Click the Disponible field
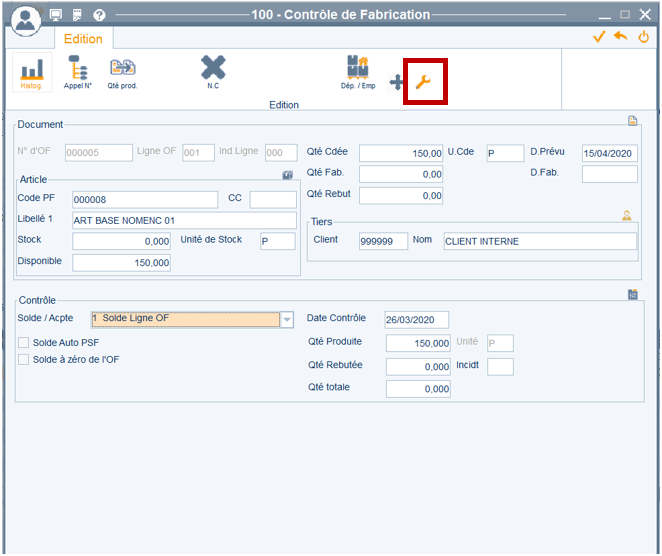This screenshot has width=662, height=556. tap(122, 263)
